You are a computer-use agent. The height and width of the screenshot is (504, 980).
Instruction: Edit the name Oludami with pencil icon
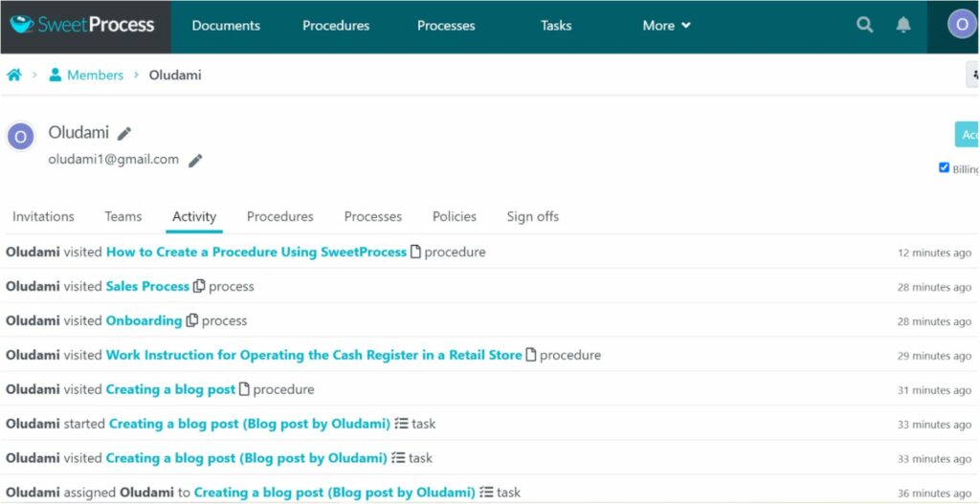click(124, 134)
